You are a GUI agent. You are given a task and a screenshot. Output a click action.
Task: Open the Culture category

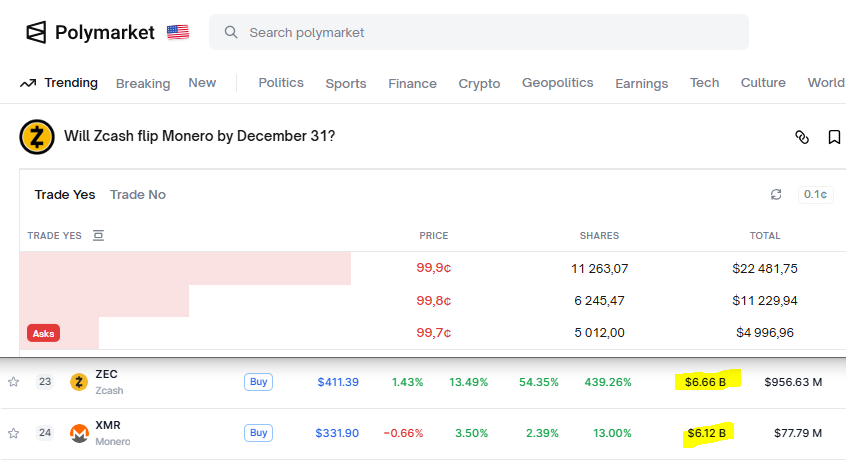[x=763, y=83]
